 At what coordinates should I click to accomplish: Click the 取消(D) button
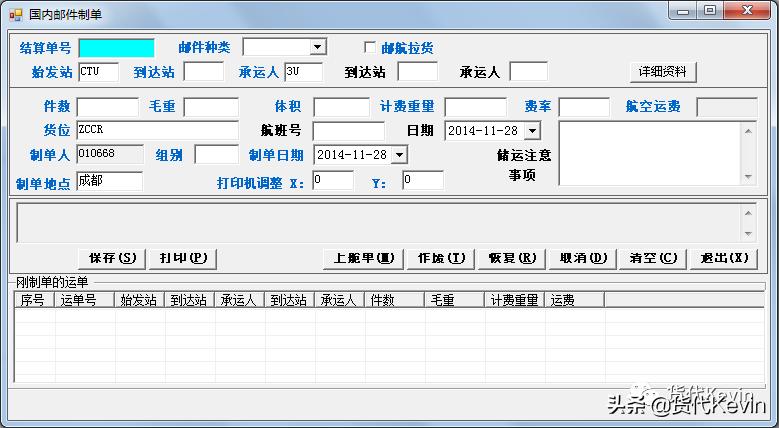[583, 258]
